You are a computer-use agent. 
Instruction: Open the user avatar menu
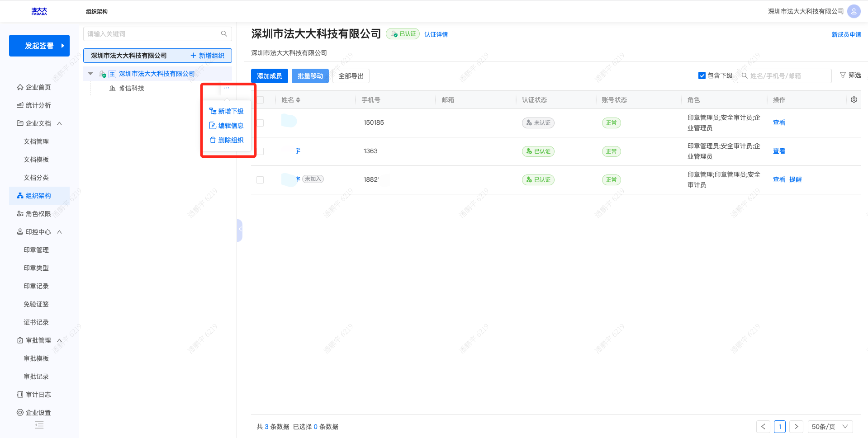tap(854, 11)
